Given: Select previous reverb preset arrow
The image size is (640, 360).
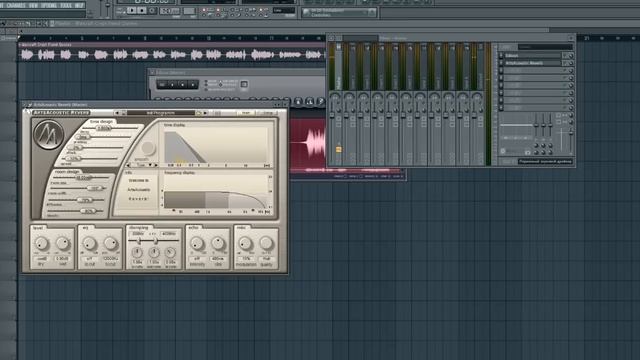Looking at the screenshot, I should click(x=117, y=113).
